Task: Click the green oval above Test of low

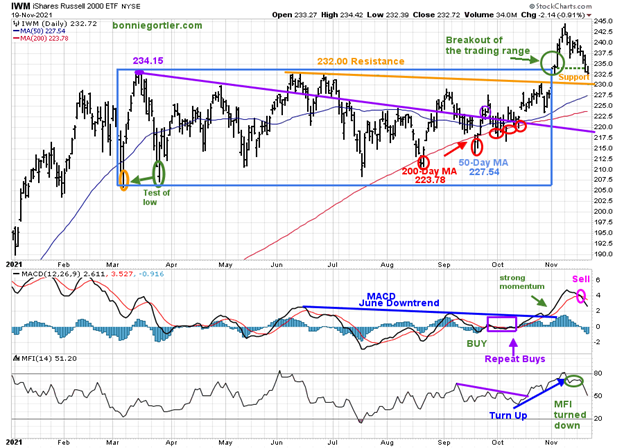Action: click(158, 172)
